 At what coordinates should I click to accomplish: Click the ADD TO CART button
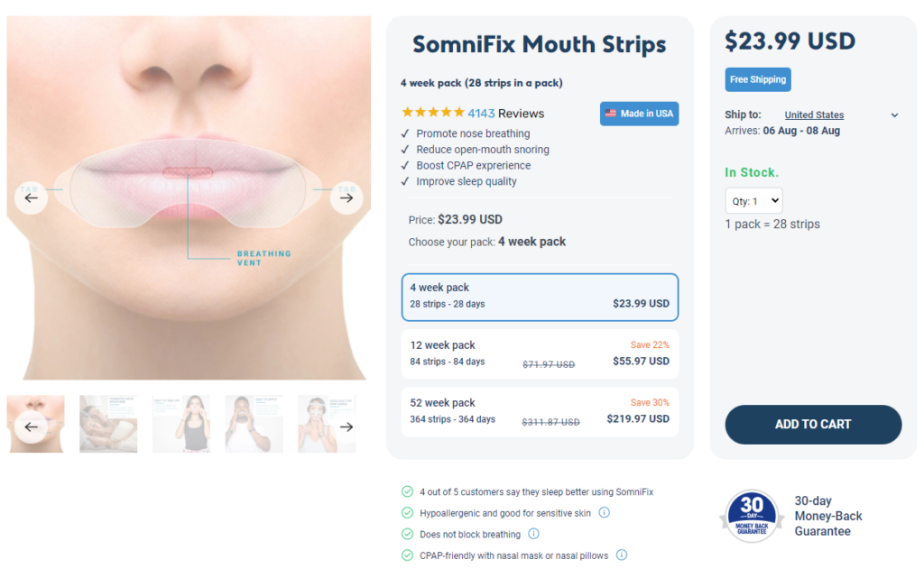click(x=813, y=424)
